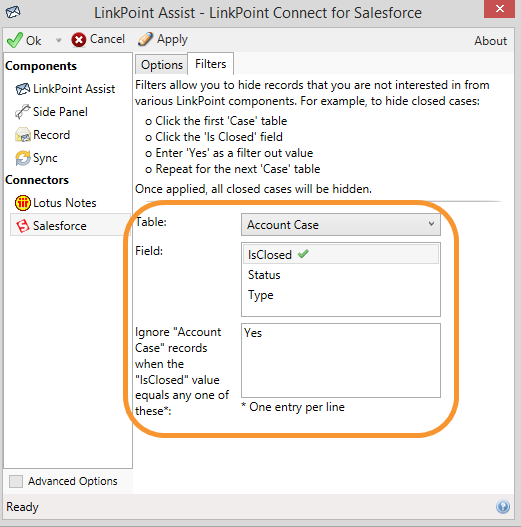
Task: Open the About link
Action: [490, 41]
